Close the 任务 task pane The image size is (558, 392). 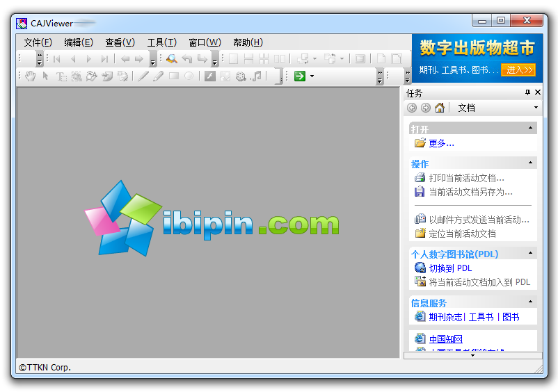coord(538,92)
